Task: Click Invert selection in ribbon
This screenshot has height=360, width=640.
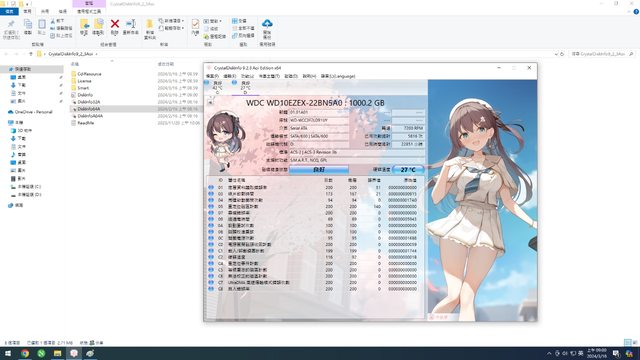Action: click(x=243, y=36)
